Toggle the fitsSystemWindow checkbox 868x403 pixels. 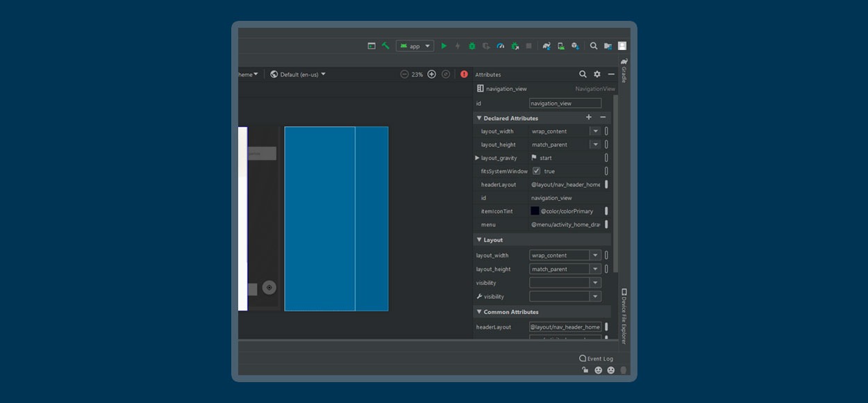[536, 171]
